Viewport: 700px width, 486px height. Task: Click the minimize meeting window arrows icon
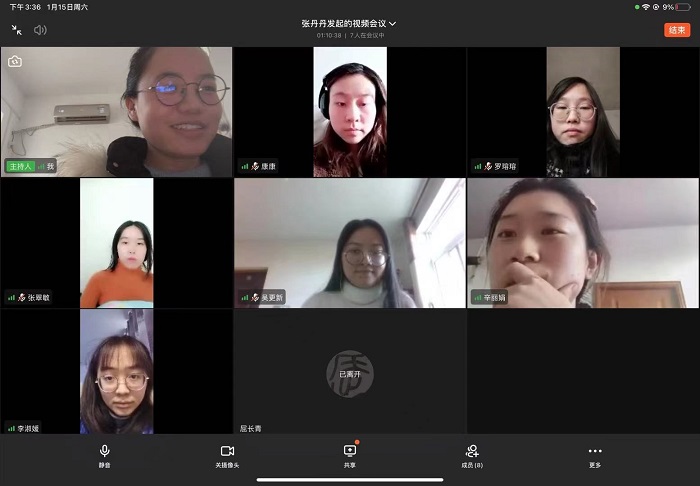pos(16,30)
